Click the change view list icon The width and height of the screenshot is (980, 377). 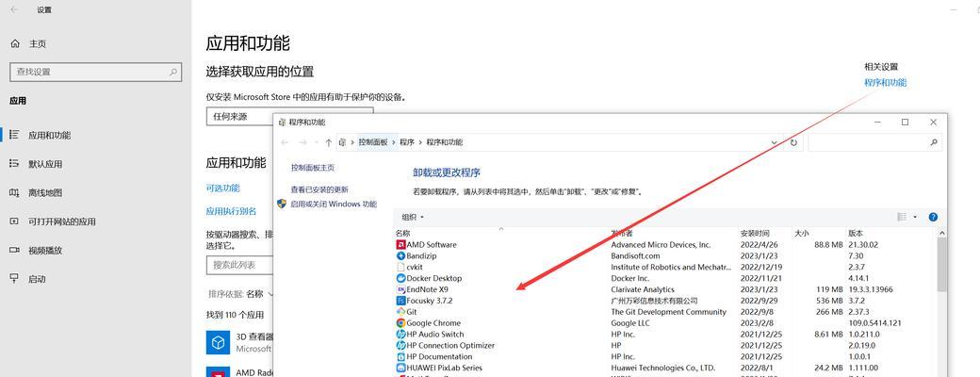(x=902, y=217)
